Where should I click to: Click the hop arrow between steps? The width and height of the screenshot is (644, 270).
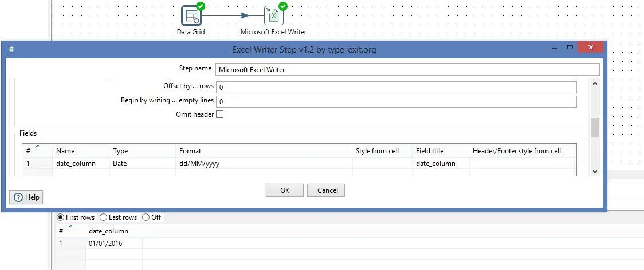[245, 15]
